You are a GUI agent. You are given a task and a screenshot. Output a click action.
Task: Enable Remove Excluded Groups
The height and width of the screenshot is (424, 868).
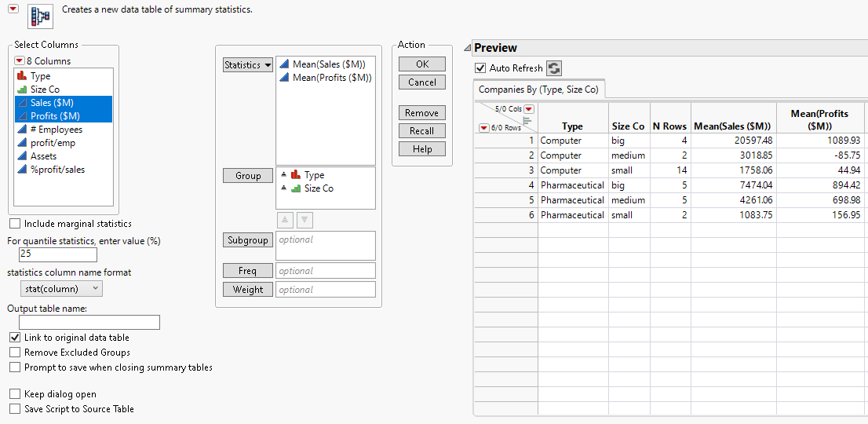15,352
